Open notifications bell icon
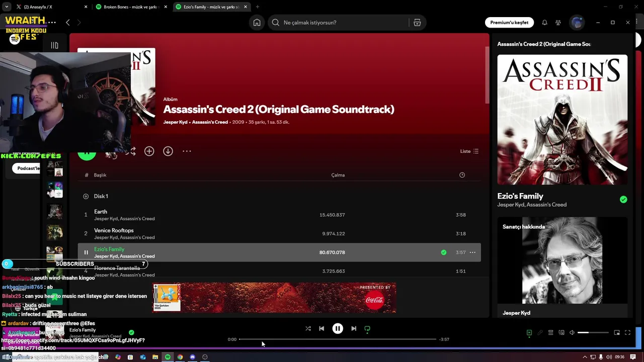The width and height of the screenshot is (644, 362). pos(544,23)
